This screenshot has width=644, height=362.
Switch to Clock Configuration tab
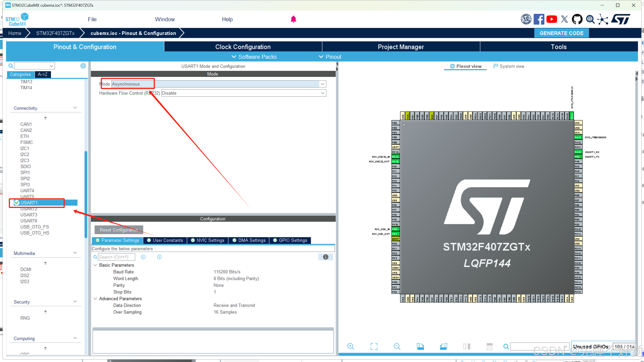click(x=243, y=47)
